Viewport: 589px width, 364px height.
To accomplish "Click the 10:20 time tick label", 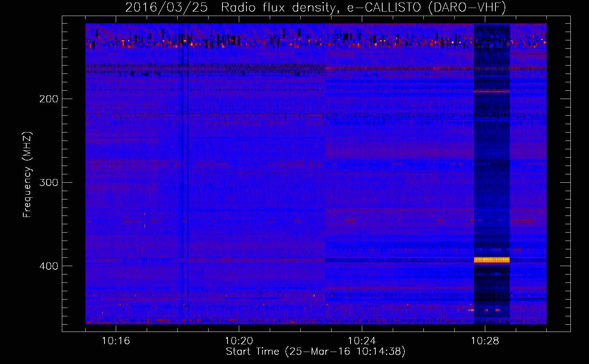I will pyautogui.click(x=239, y=341).
